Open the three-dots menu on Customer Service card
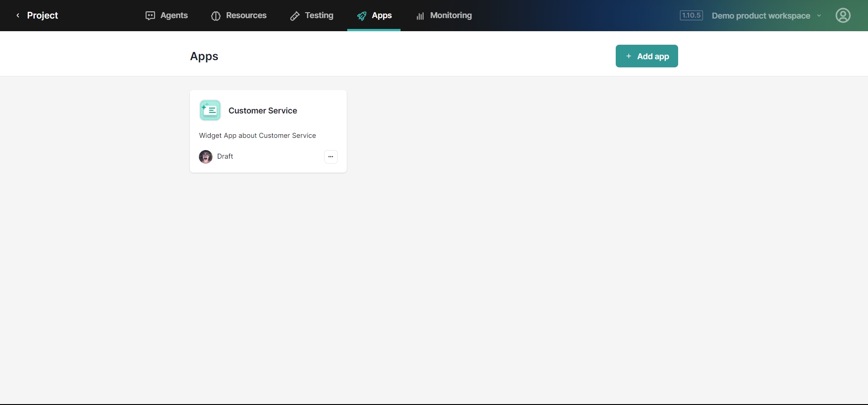 [331, 157]
